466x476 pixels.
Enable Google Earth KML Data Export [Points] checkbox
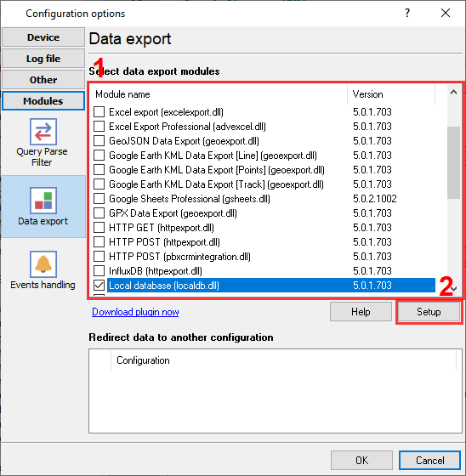tap(99, 170)
